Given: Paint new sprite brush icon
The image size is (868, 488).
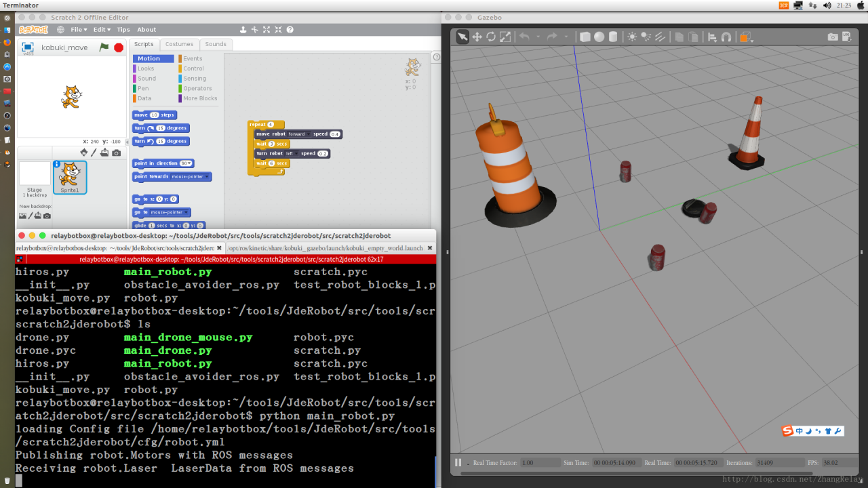Looking at the screenshot, I should coord(94,152).
